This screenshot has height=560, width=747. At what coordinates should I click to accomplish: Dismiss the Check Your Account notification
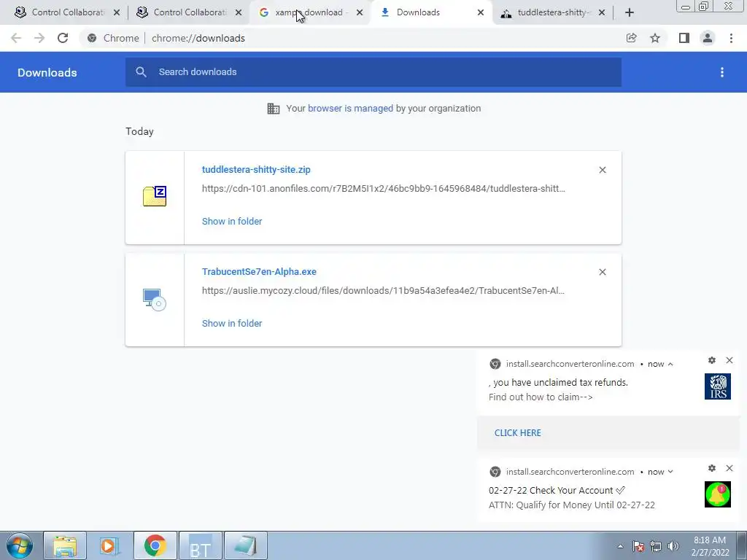(x=729, y=468)
